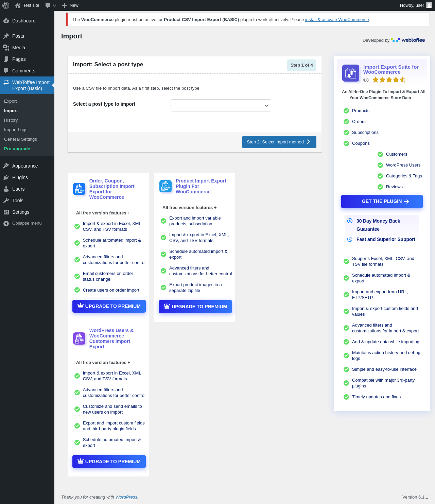Click the Collapse menu arrow icon

point(6,223)
